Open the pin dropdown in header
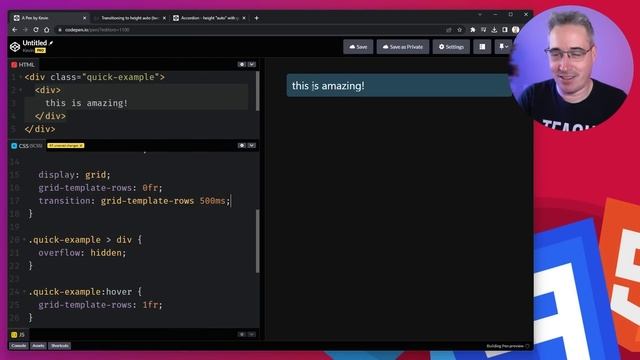640x360 pixels. coord(503,47)
